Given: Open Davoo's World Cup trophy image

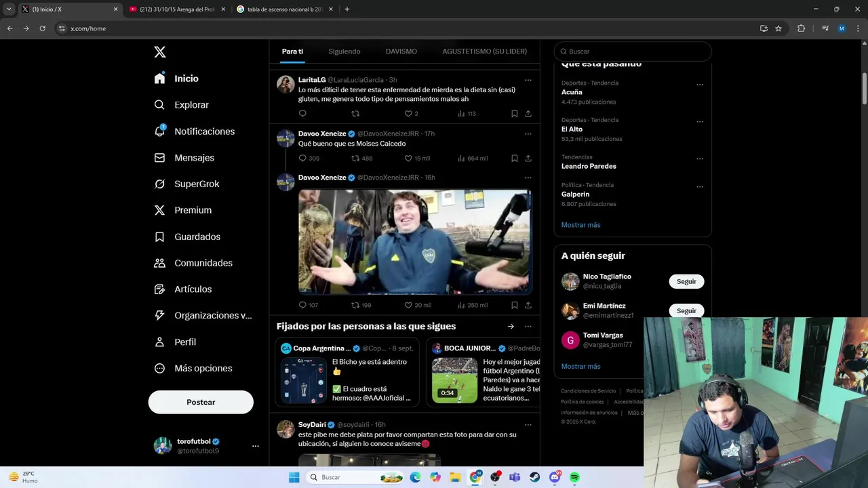Looking at the screenshot, I should [x=415, y=242].
